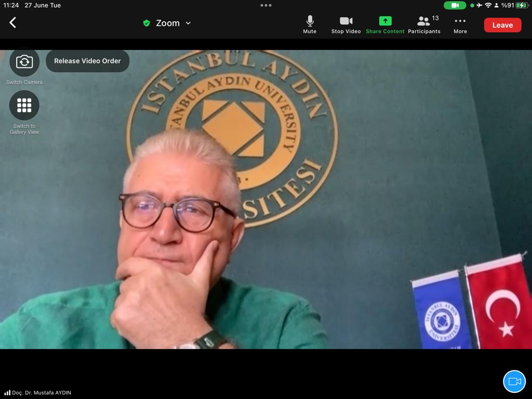Tap the Wi-Fi icon in the status bar
The image size is (532, 399).
click(x=488, y=5)
